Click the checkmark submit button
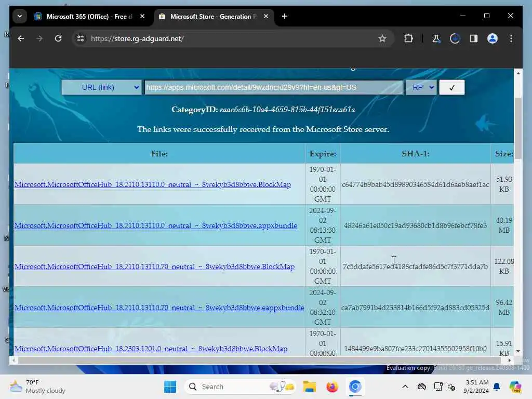Viewport: 532px width, 399px height. pos(451,87)
